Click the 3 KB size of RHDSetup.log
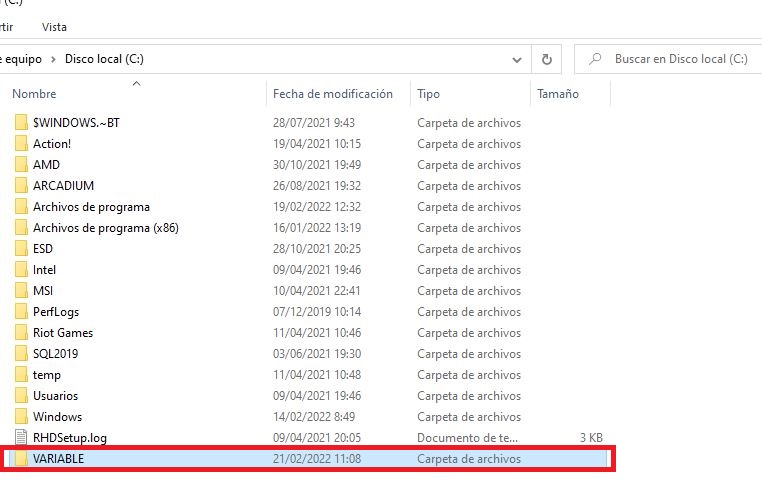 point(591,438)
